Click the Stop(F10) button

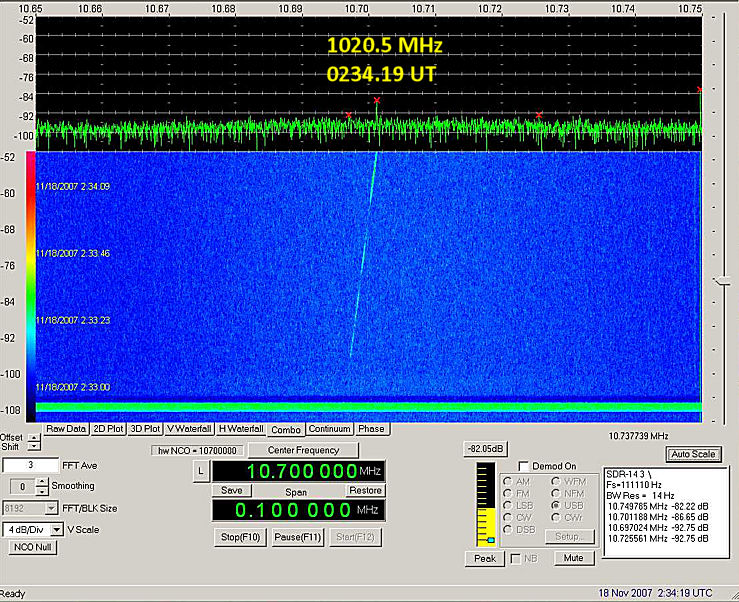(240, 537)
